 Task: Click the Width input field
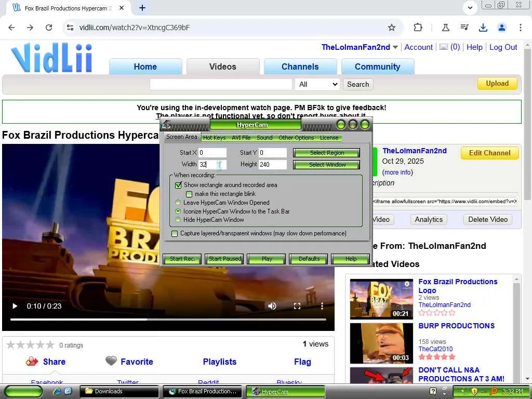212,165
